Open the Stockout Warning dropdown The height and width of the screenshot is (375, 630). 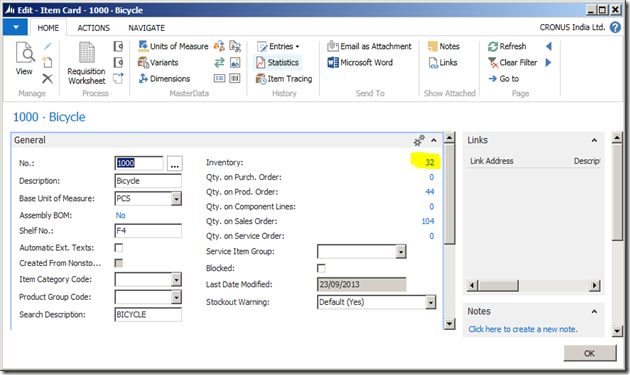(x=430, y=302)
